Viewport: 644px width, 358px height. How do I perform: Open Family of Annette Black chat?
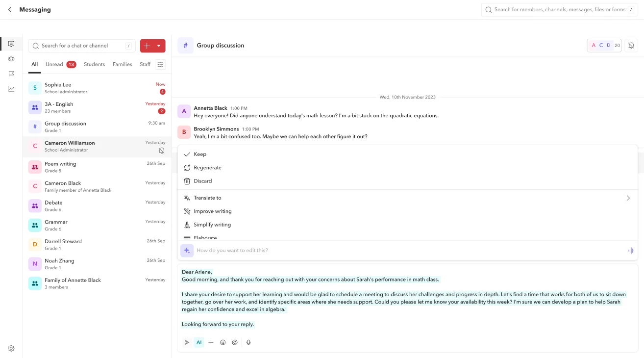(x=97, y=283)
